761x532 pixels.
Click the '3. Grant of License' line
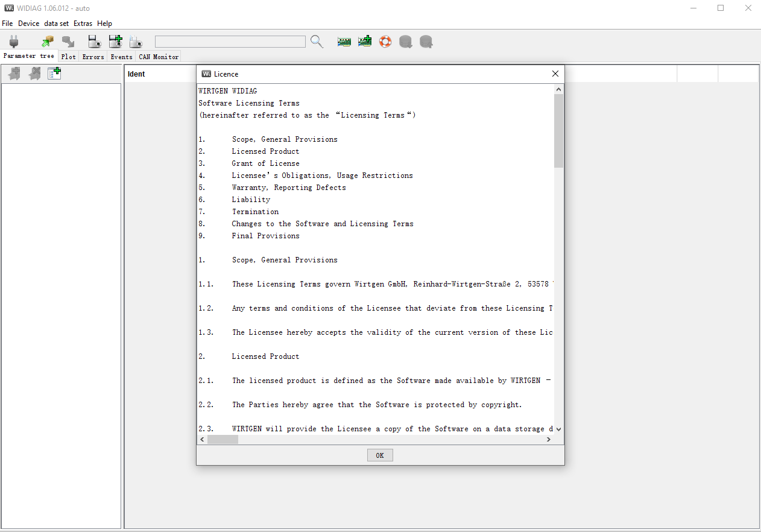249,163
